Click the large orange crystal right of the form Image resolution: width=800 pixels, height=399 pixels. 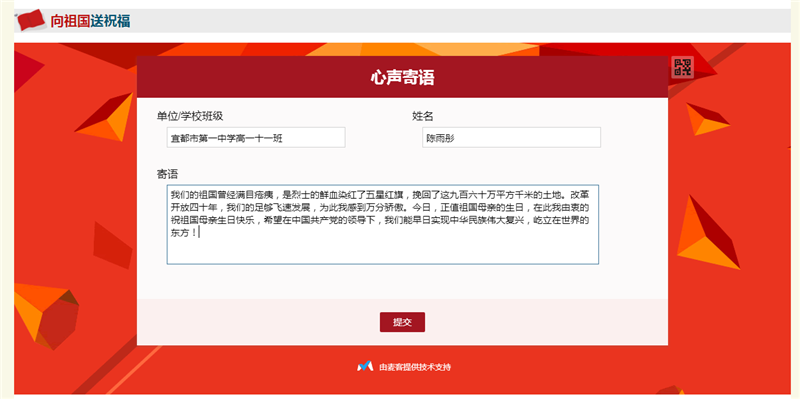tap(707, 232)
